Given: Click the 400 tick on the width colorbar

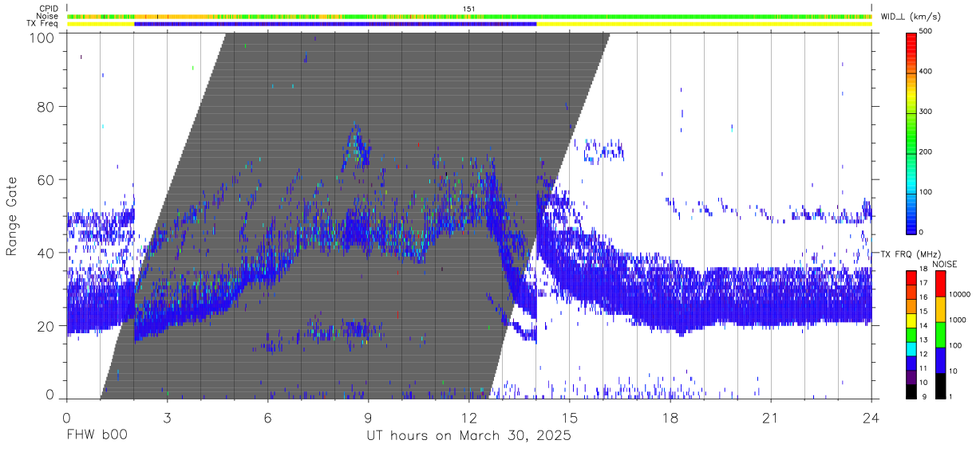Looking at the screenshot, I should (x=926, y=72).
